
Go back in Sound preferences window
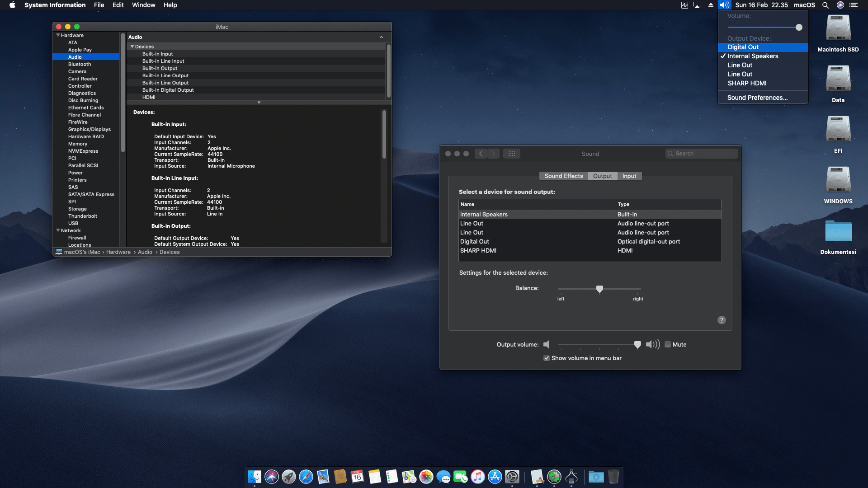[481, 154]
